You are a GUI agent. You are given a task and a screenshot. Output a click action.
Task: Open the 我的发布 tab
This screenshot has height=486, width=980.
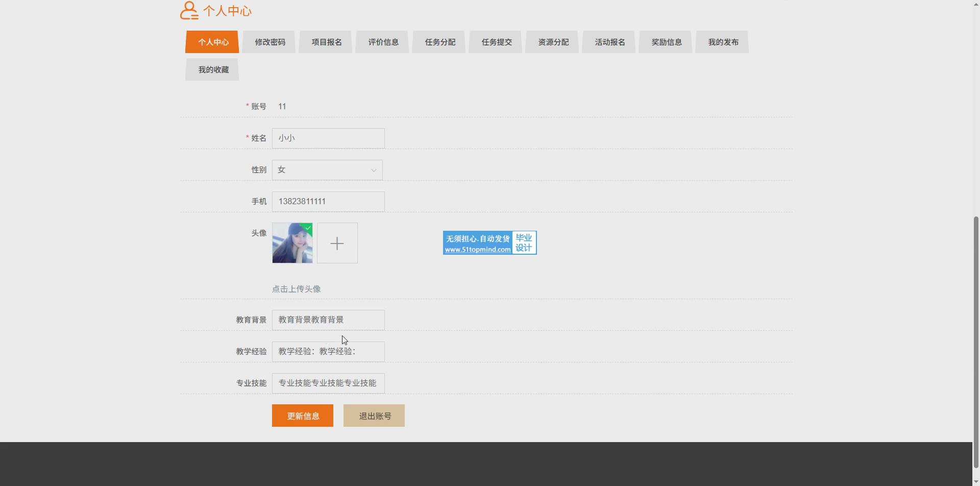point(723,42)
